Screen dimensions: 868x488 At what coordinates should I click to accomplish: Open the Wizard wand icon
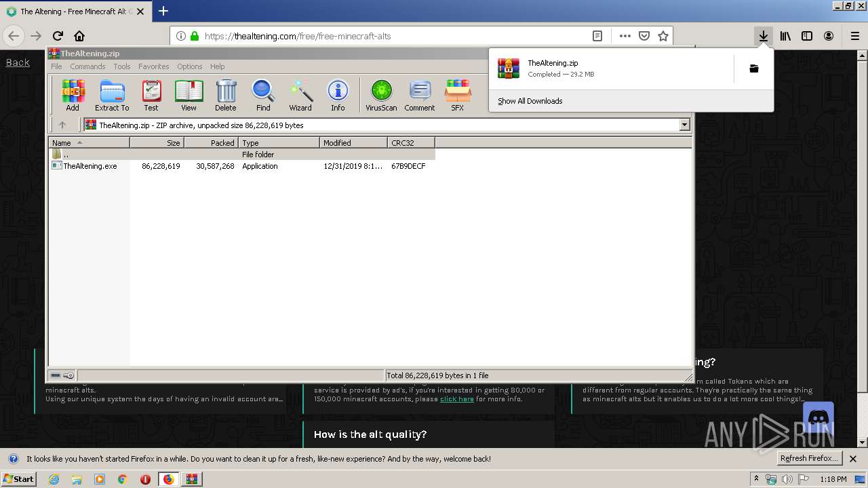(300, 95)
